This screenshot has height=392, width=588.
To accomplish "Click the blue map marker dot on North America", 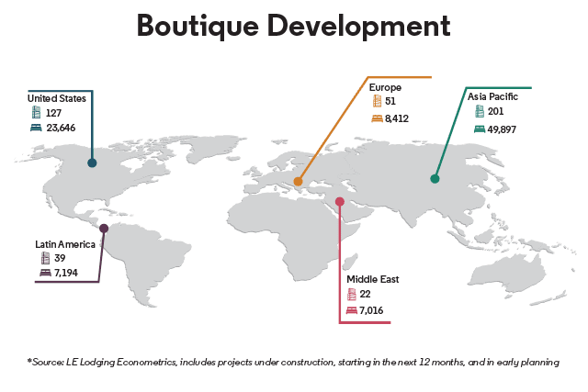I will (x=92, y=162).
